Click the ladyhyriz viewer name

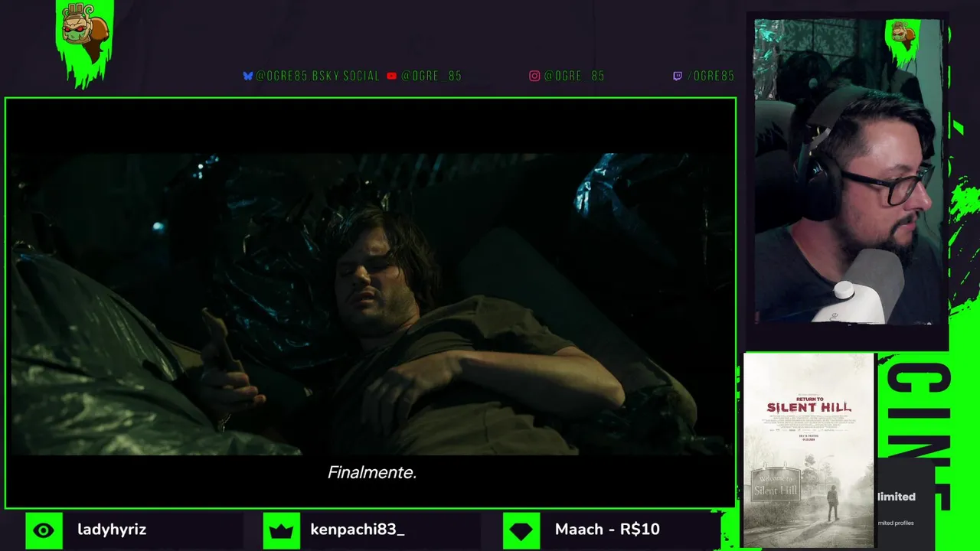pos(112,530)
